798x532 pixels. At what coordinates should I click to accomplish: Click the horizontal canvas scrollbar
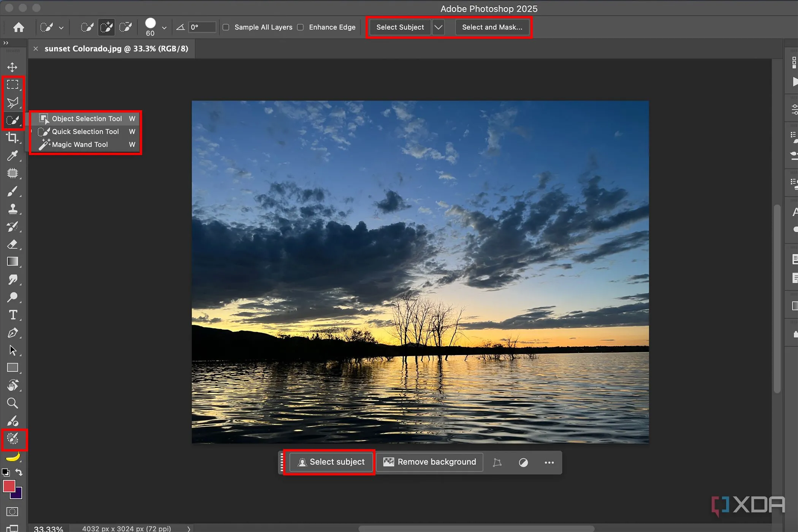tap(477, 529)
